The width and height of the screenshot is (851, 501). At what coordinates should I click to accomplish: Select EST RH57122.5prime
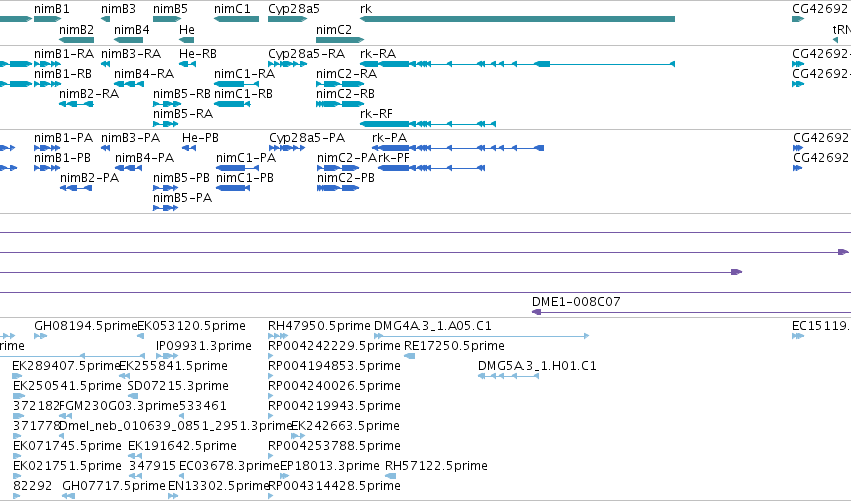(x=391, y=476)
